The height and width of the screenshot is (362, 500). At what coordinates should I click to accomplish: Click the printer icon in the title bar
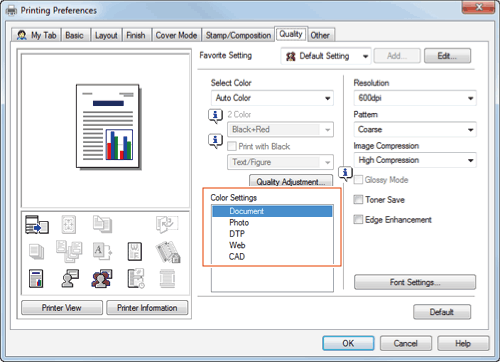pos(11,11)
